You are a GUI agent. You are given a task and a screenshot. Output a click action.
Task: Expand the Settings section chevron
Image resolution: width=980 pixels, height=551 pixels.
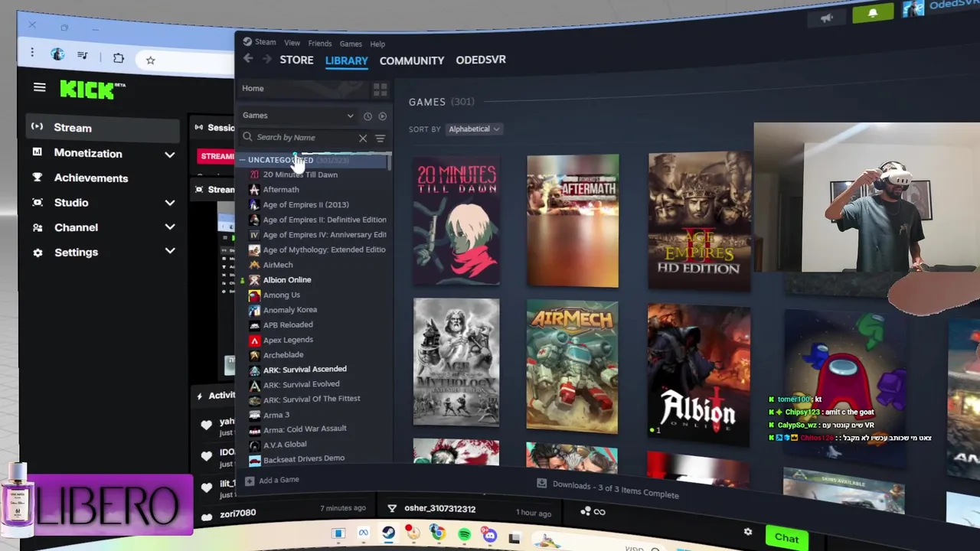169,251
